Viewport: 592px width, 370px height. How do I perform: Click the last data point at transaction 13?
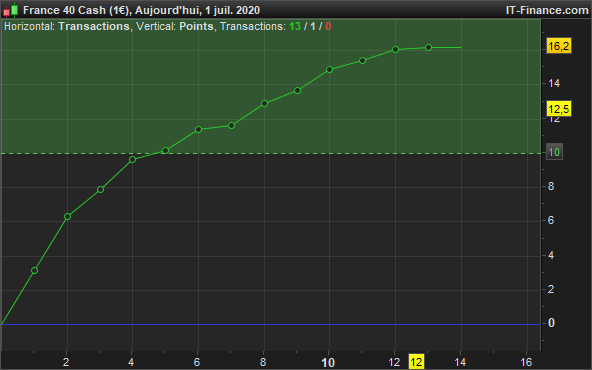point(428,48)
